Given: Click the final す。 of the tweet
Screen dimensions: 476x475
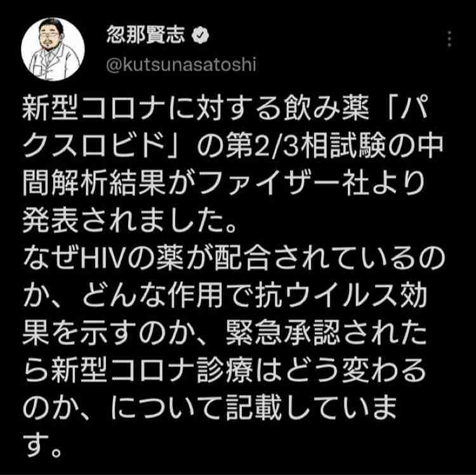Looking at the screenshot, I should pos(43,447).
